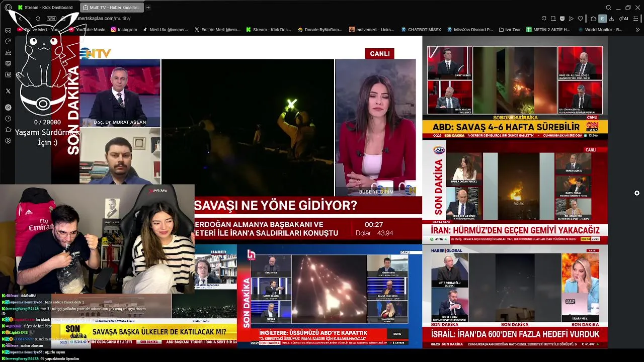Click the CNN Türk stream thumbnail
This screenshot has width=644, height=362.
pyautogui.click(x=515, y=88)
